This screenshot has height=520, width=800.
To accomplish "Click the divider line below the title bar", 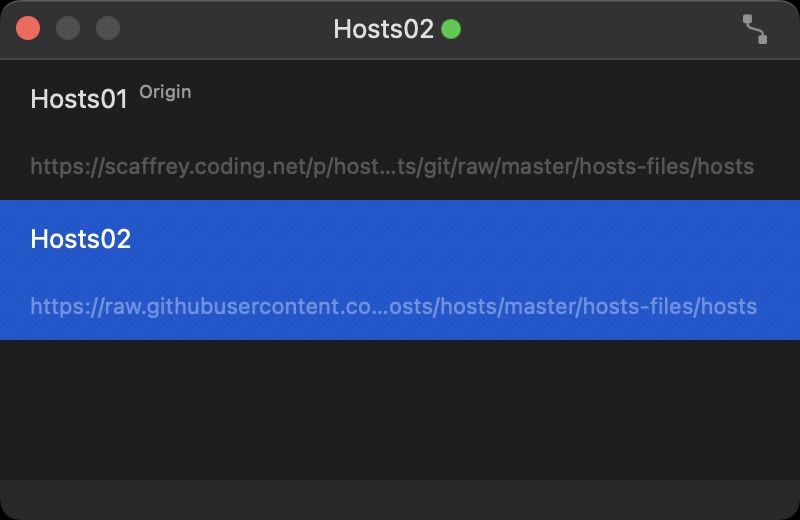I will pyautogui.click(x=400, y=59).
